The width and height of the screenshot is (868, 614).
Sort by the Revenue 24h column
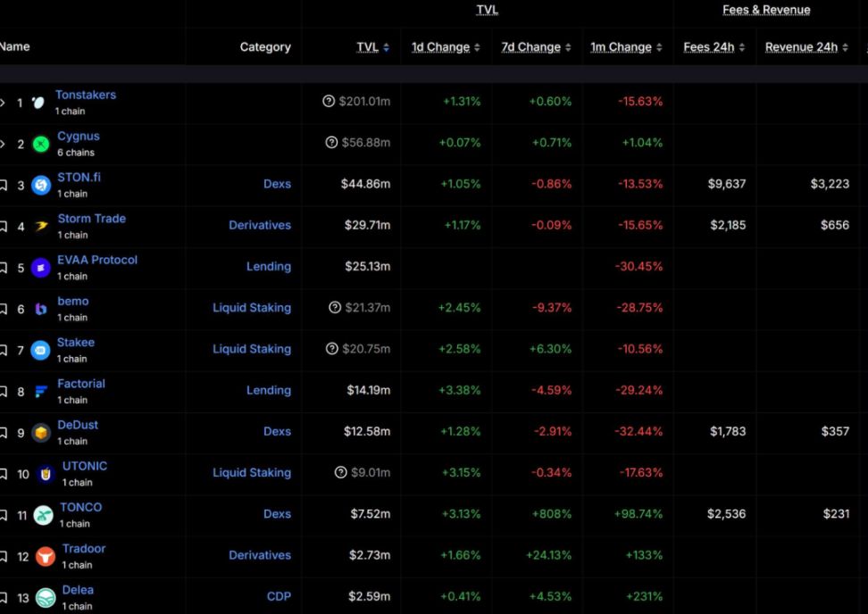[806, 47]
